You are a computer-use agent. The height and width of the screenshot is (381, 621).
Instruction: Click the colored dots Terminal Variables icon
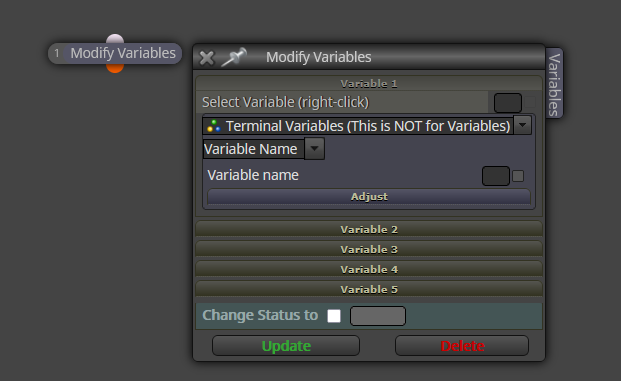coord(214,126)
